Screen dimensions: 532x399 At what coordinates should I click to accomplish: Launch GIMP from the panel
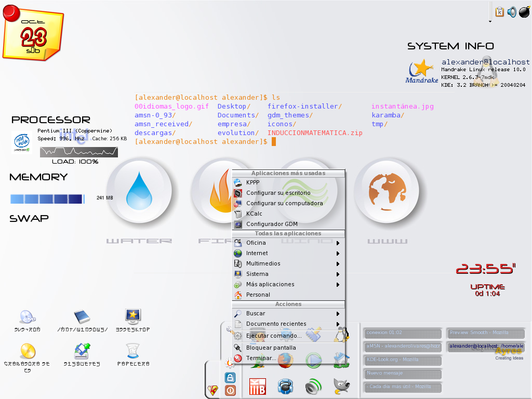pyautogui.click(x=341, y=387)
